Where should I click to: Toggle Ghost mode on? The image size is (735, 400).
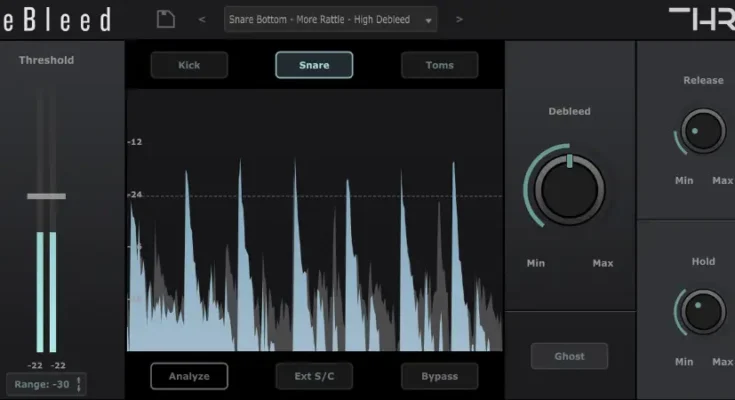[569, 355]
